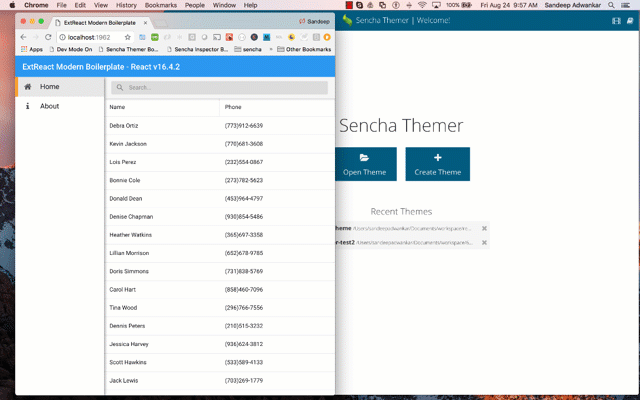This screenshot has height=400, width=640.
Task: Select the Carol Hart row
Action: coord(220,290)
